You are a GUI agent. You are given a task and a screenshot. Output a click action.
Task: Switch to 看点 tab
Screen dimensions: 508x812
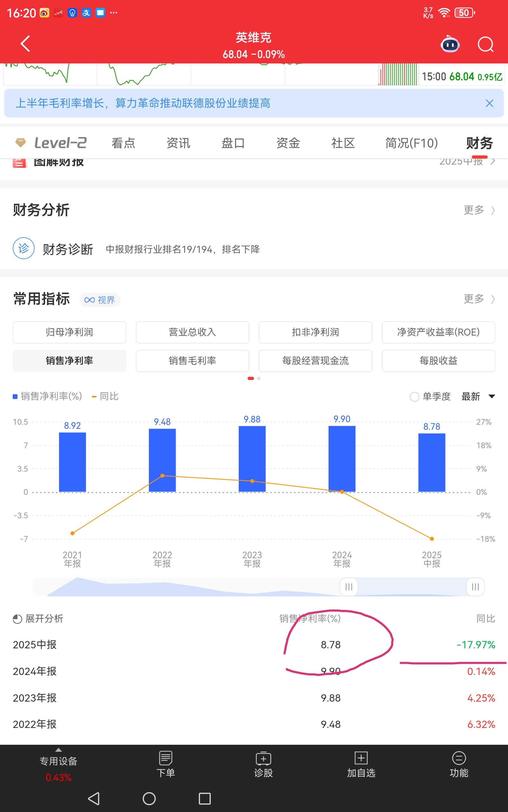[x=123, y=143]
